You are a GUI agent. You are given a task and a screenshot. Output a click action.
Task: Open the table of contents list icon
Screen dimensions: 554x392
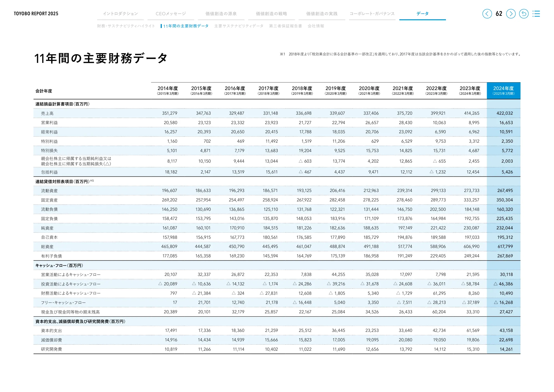[x=536, y=14]
